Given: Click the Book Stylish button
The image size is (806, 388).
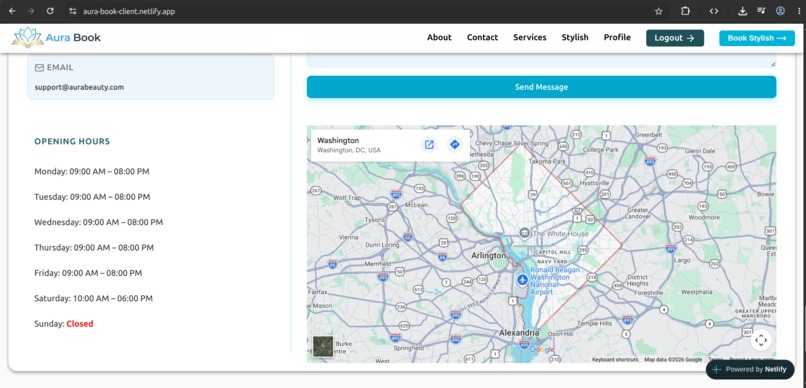Looking at the screenshot, I should (x=757, y=38).
